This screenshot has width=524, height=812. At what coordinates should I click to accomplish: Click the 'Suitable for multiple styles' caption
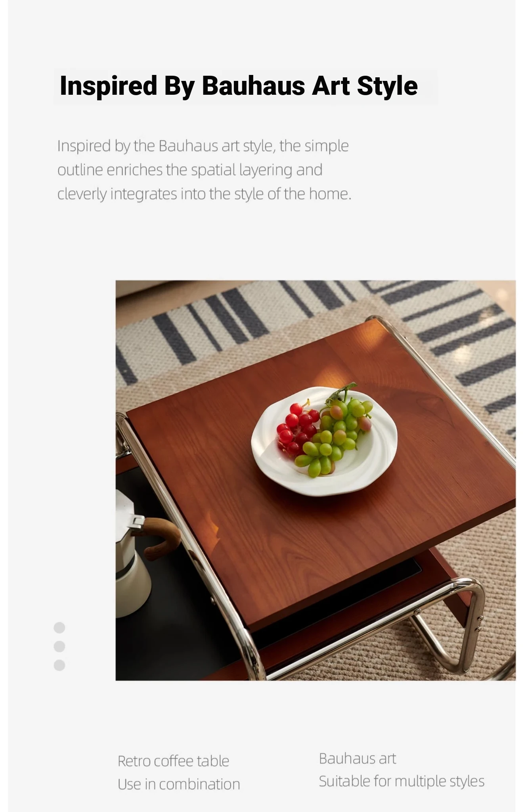click(x=402, y=781)
